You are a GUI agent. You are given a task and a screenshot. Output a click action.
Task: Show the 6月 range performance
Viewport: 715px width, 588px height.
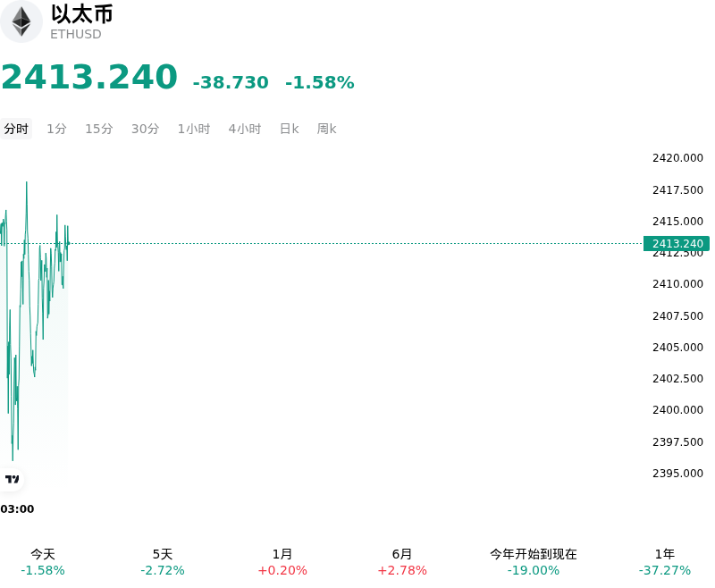[402, 562]
